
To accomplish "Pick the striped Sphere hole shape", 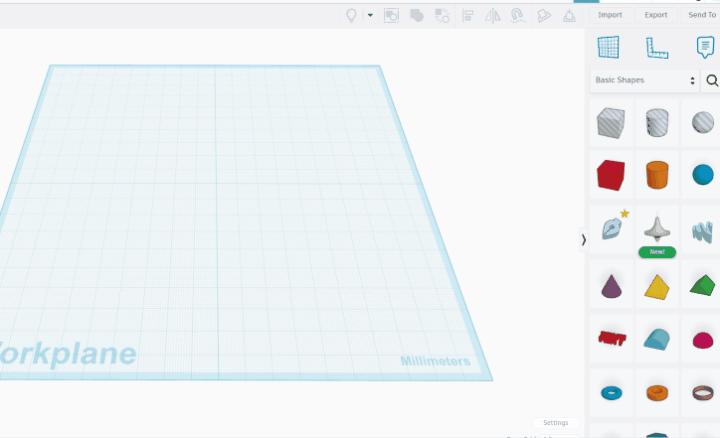I will coord(703,123).
